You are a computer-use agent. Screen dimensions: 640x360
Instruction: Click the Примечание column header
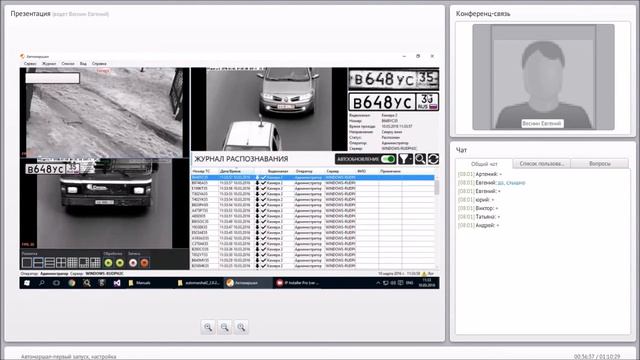[x=390, y=171]
